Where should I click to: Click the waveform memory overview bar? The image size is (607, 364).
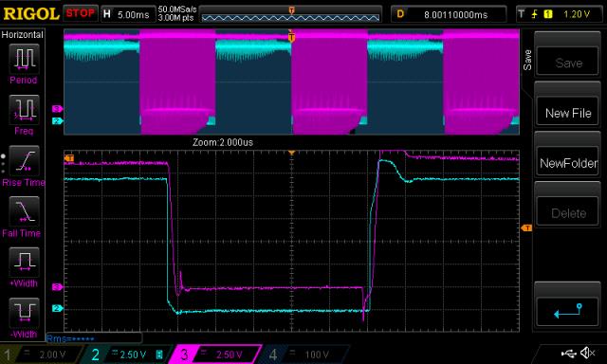[x=290, y=14]
